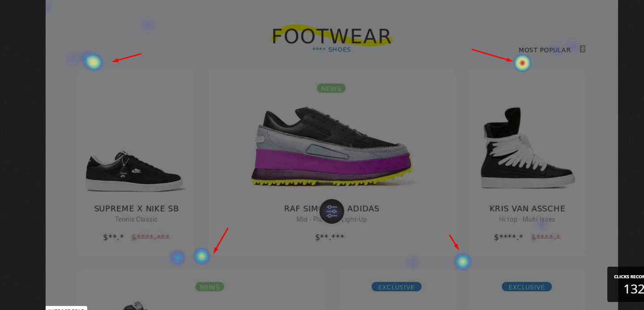Click the Footwear page heading
This screenshot has height=310, width=644.
tap(332, 36)
